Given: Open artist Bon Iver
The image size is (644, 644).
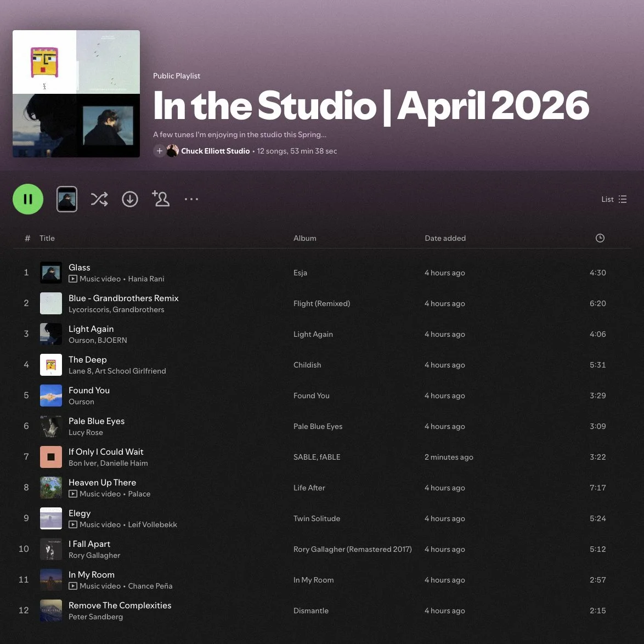Looking at the screenshot, I should coord(82,464).
